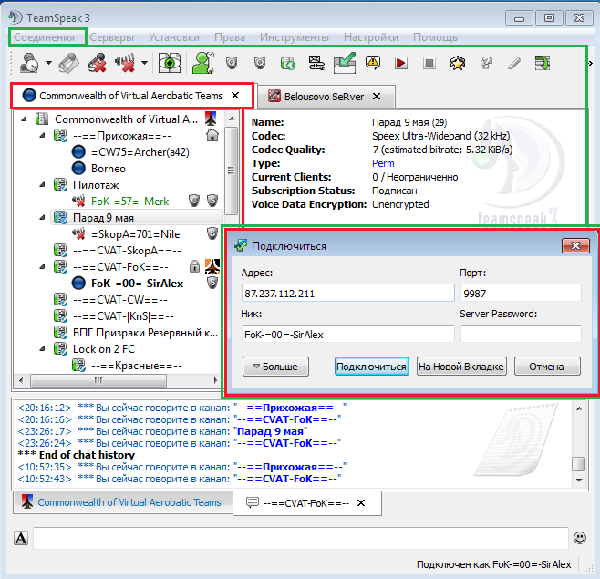Open the away-status dropdown arrow in toolbar
600x579 pixels.
tap(49, 62)
